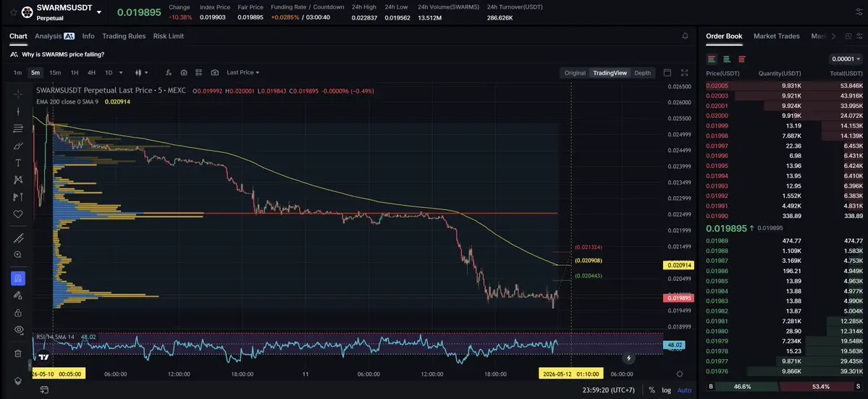
Task: Open the Info tab
Action: tap(88, 36)
